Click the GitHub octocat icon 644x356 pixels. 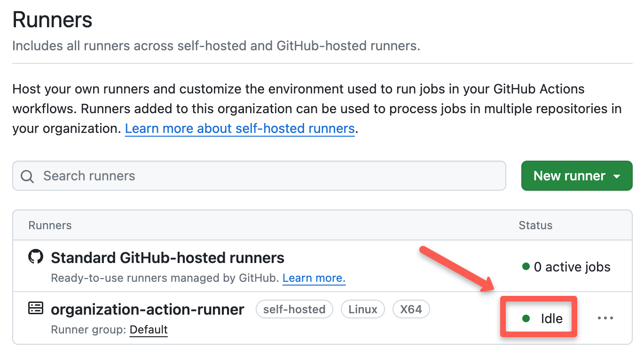click(35, 257)
